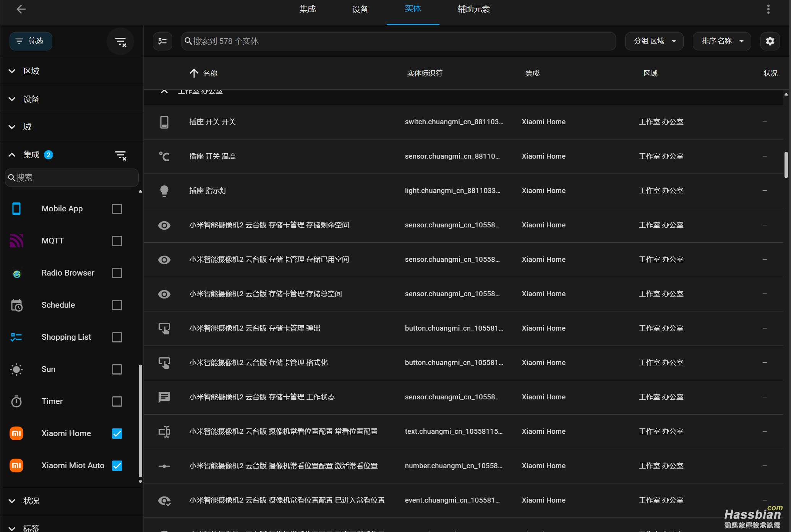The width and height of the screenshot is (791, 532).
Task: Expand the 标签 filter section
Action: coord(72,524)
